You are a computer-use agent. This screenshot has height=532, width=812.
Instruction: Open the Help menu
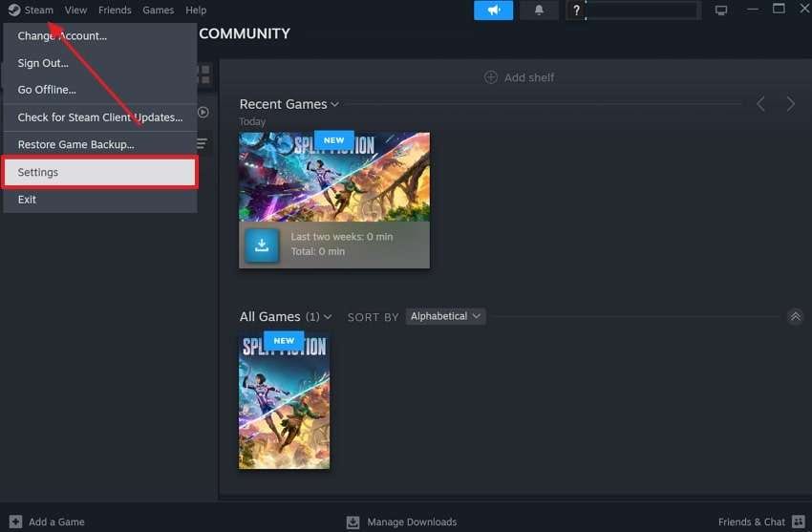click(x=196, y=10)
